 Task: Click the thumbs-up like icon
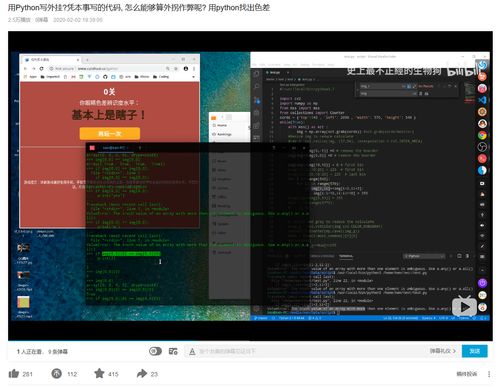click(x=14, y=374)
